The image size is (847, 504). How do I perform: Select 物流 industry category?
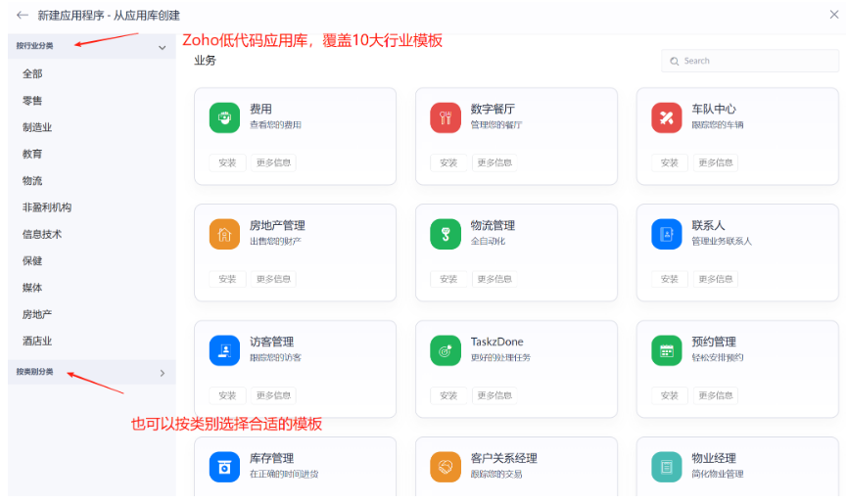pos(32,180)
